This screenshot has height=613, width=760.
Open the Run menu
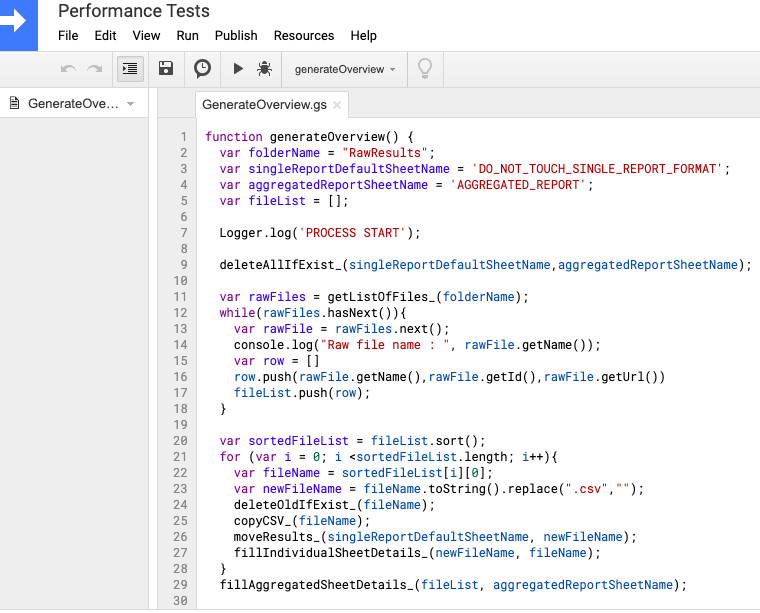[187, 35]
